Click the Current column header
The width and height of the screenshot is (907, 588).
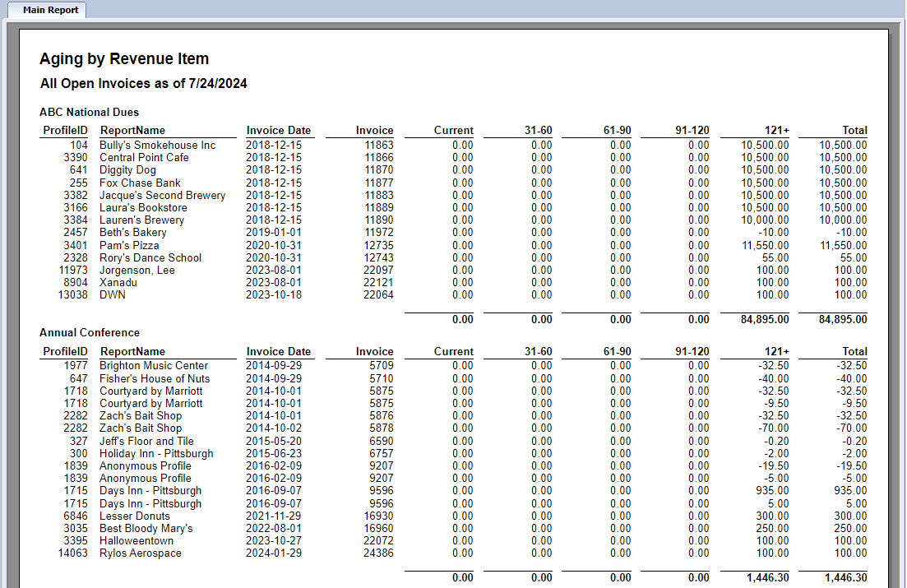(x=451, y=130)
